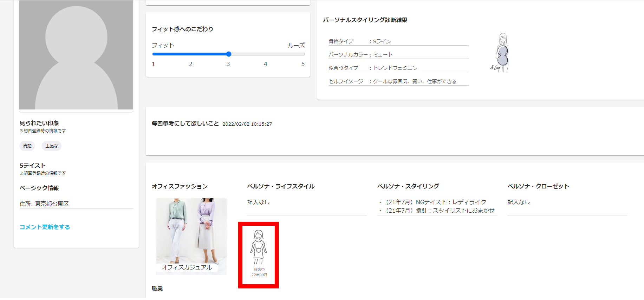The width and height of the screenshot is (644, 300).
Task: Click the セルフイメージ description row
Action: point(398,81)
